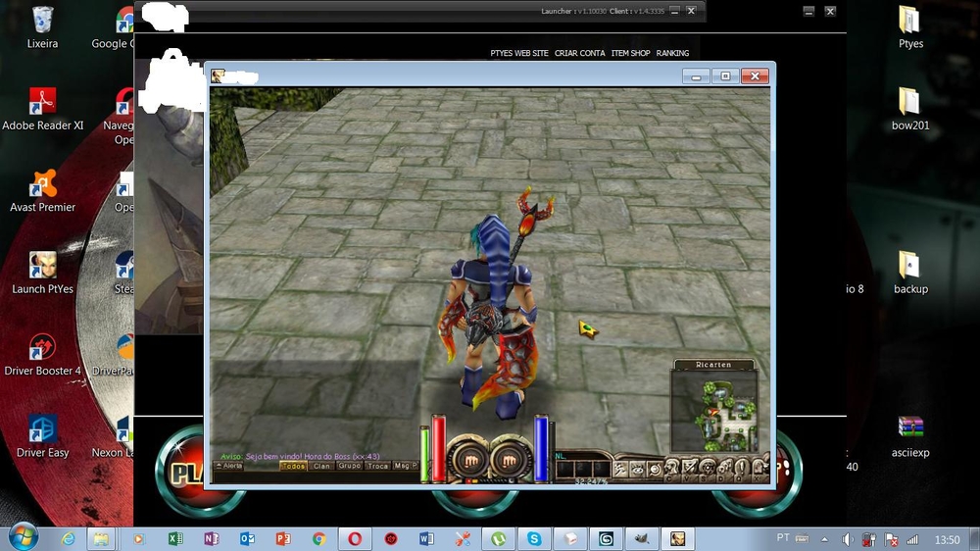Open ITEM SHOP link in launcher
This screenshot has width=980, height=551.
(630, 53)
